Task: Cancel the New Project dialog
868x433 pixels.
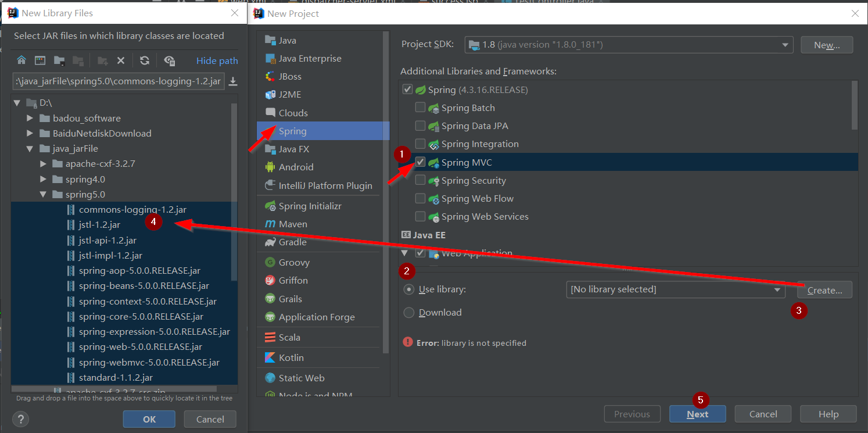Action: pos(763,414)
